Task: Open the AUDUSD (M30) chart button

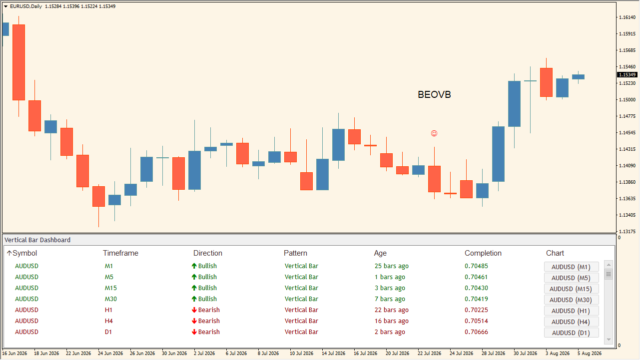Action: [x=571, y=300]
